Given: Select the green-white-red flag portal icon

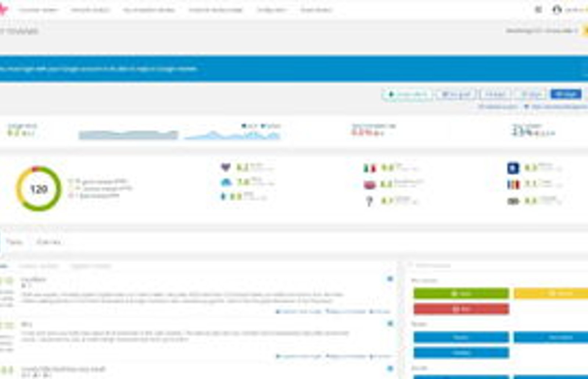Looking at the screenshot, I should coord(370,168).
